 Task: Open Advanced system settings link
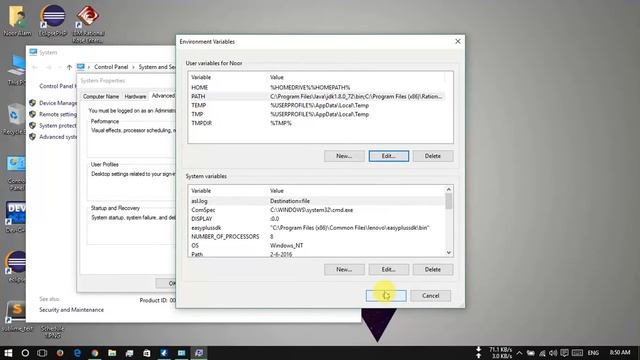pos(58,137)
